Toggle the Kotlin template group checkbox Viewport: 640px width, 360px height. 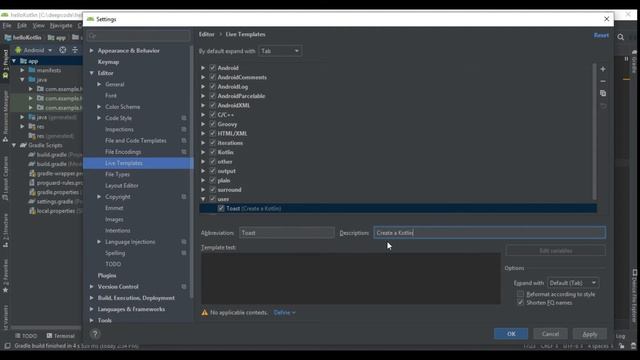[x=213, y=152]
